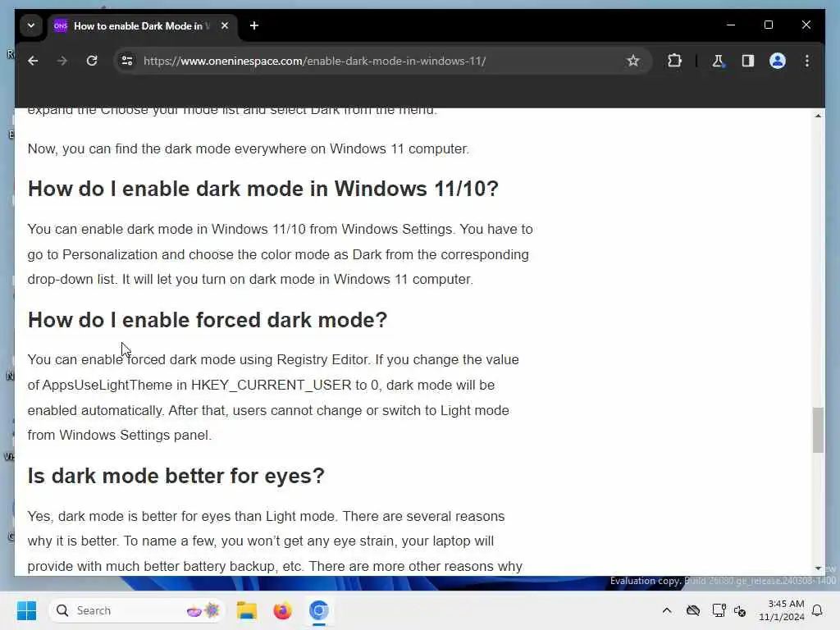The height and width of the screenshot is (630, 840).
Task: Maximize the Chrome window
Action: tap(768, 25)
